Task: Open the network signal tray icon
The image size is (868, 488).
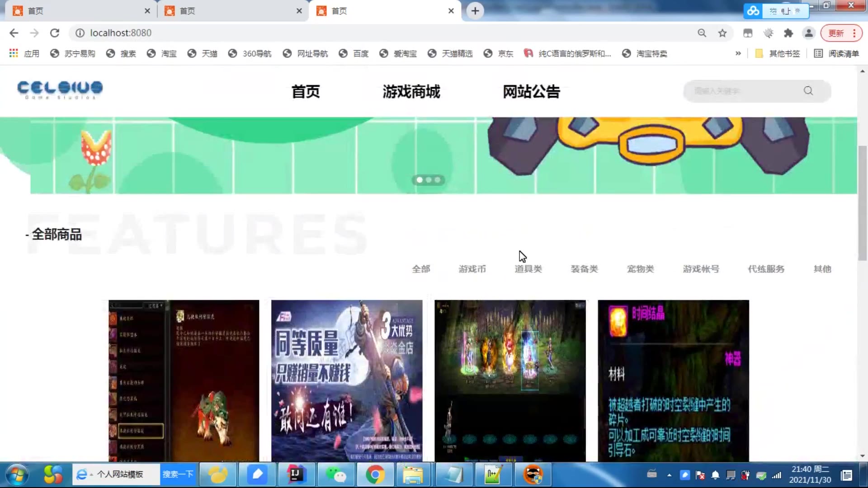Action: [777, 475]
